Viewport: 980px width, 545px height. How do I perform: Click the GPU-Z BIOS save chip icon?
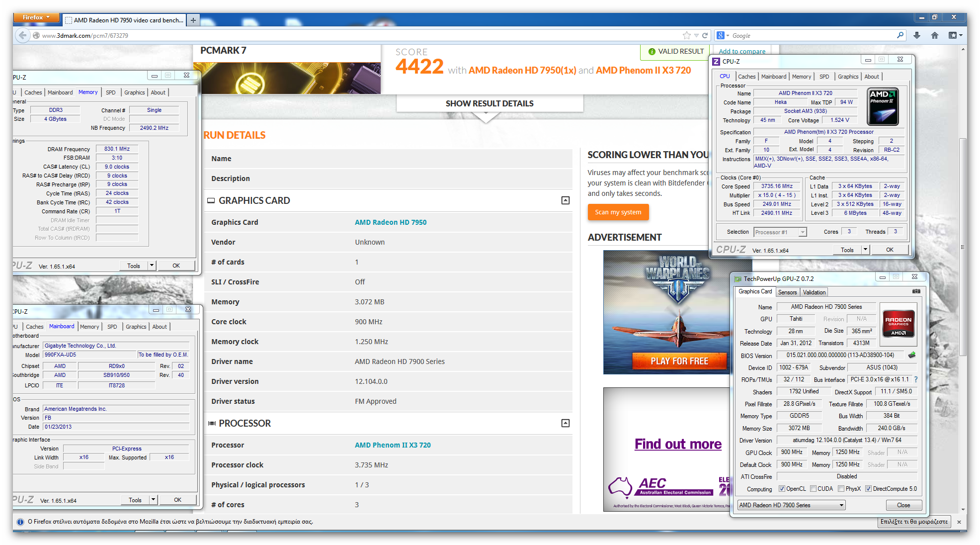pyautogui.click(x=912, y=355)
